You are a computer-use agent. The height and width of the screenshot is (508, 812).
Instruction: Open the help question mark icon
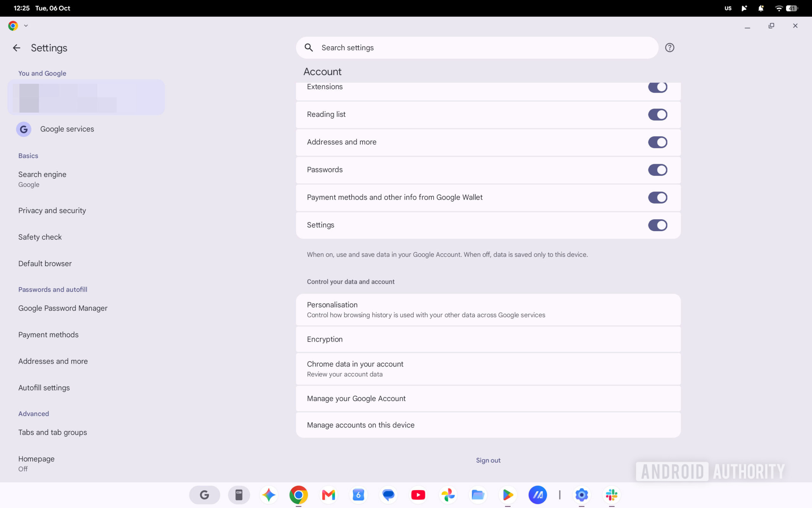tap(669, 48)
